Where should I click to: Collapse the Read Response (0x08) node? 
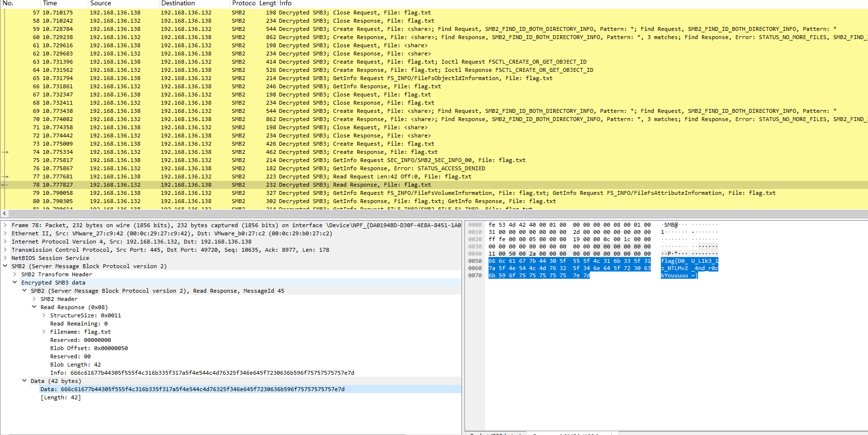(x=34, y=307)
